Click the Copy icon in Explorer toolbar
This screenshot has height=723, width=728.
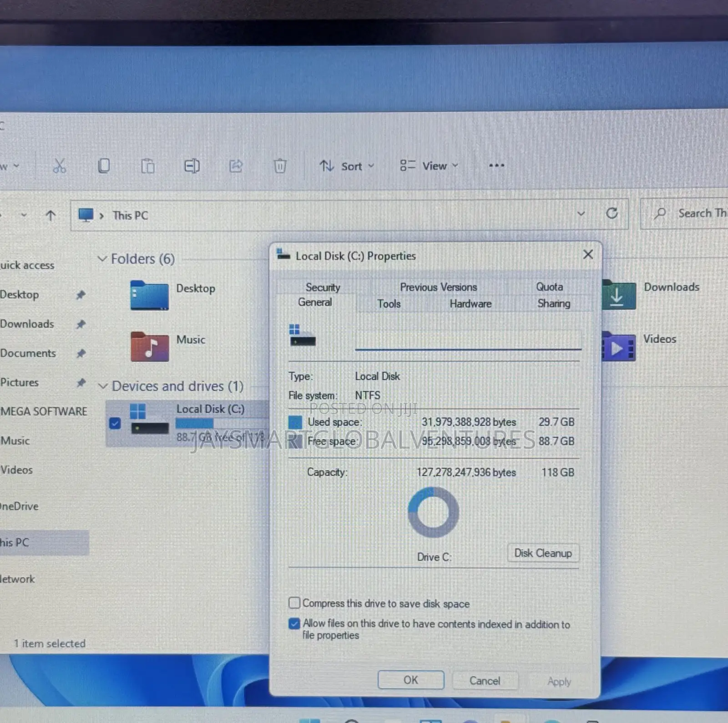(x=104, y=166)
